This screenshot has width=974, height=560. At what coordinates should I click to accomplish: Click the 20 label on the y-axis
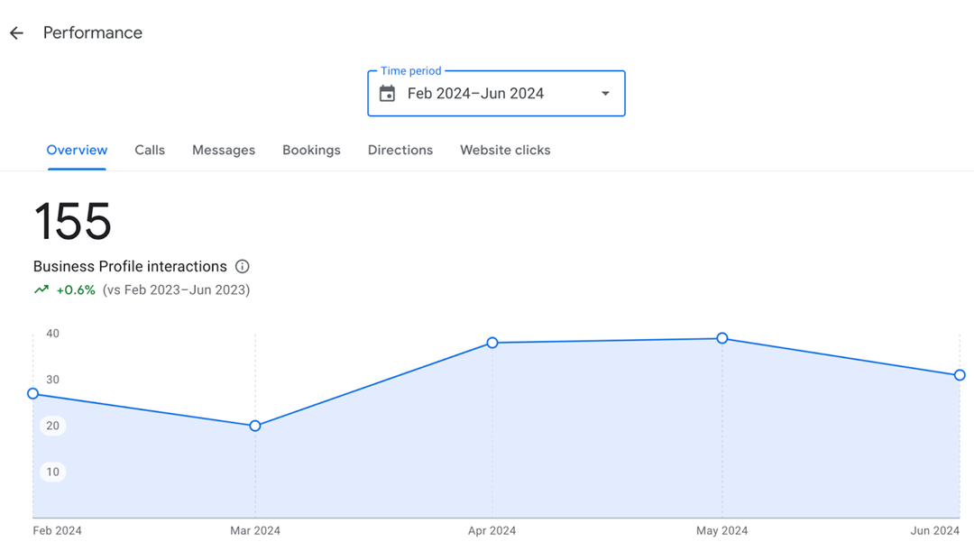click(x=52, y=426)
